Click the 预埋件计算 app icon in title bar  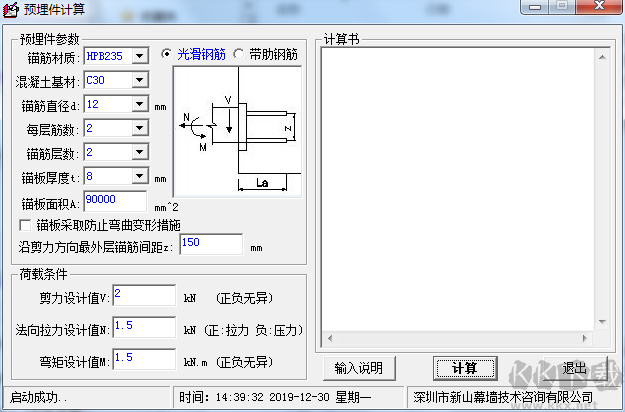(11, 10)
